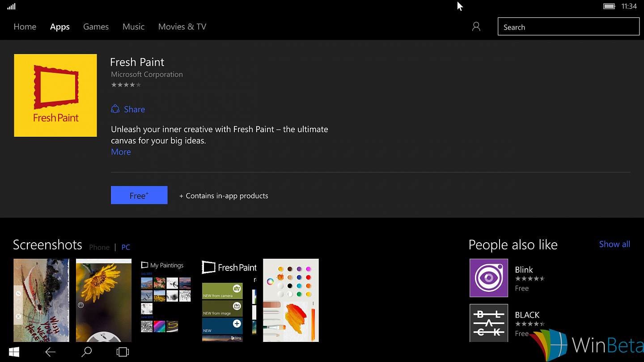
Task: Show all People also like apps
Action: pos(614,244)
